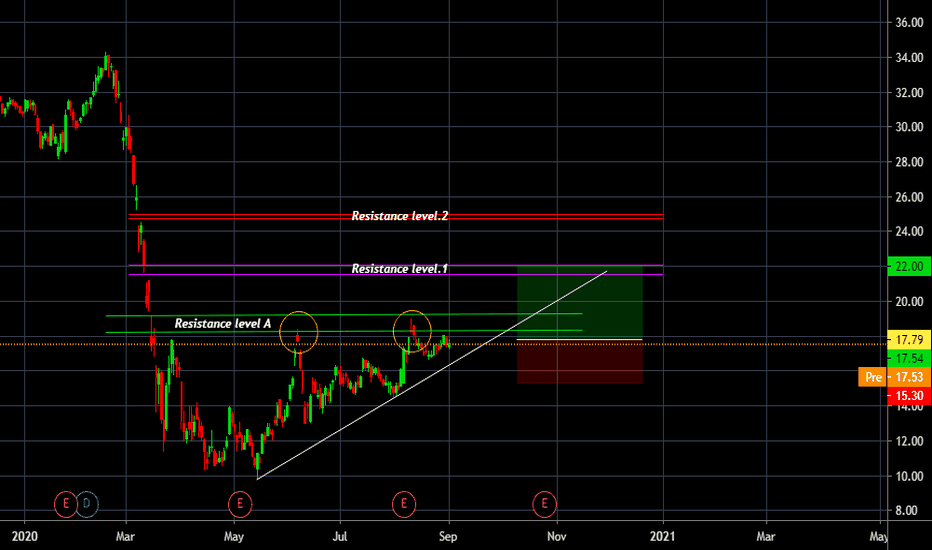
Task: Click the 36.00 price axis label
Action: tap(909, 23)
